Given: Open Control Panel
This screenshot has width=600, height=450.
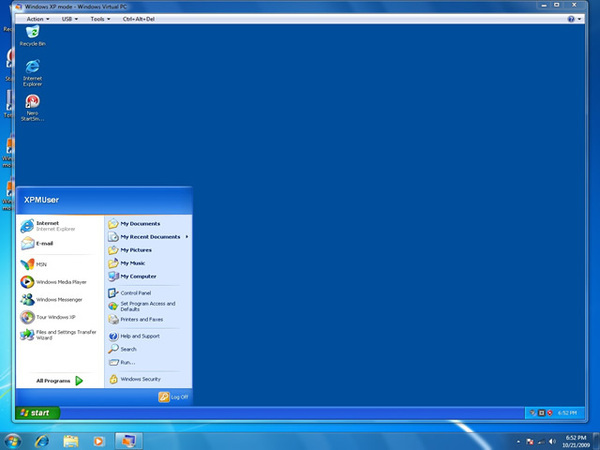Looking at the screenshot, I should [130, 293].
